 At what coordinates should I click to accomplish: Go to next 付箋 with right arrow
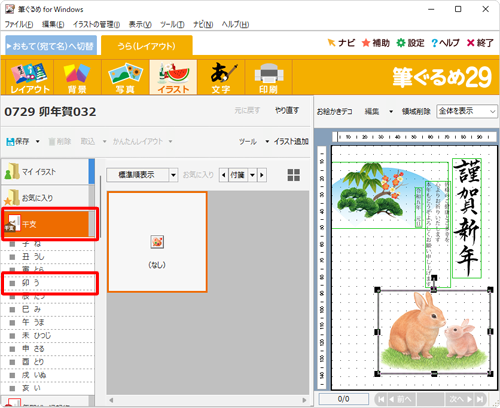tap(262, 175)
